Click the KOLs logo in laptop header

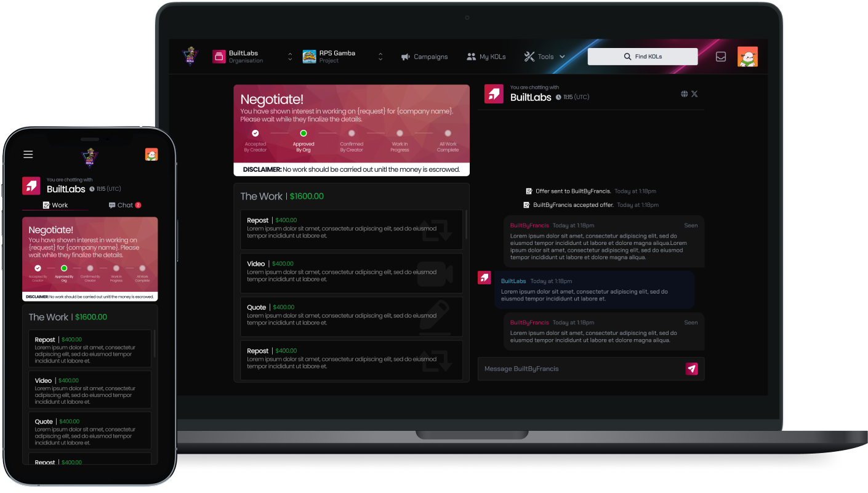(190, 57)
